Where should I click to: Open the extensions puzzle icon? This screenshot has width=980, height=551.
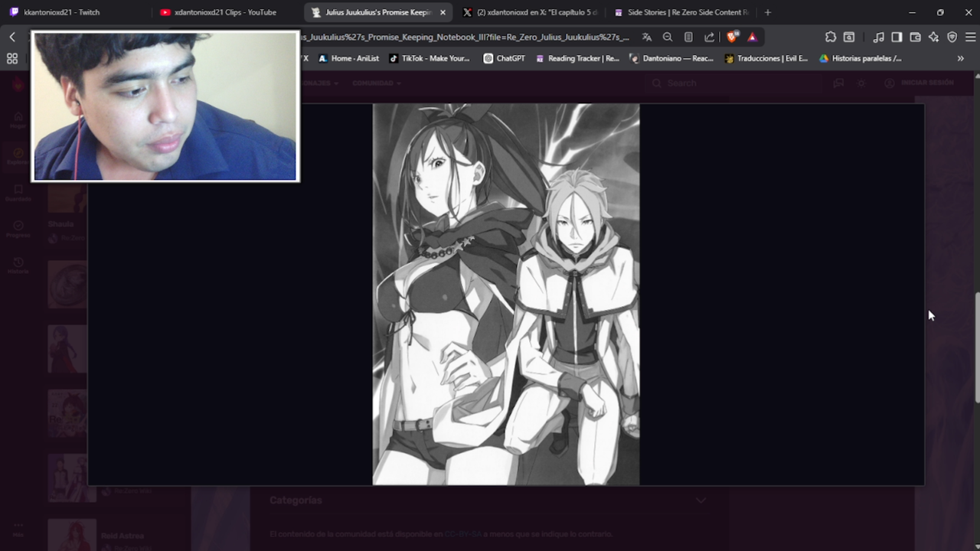click(831, 37)
